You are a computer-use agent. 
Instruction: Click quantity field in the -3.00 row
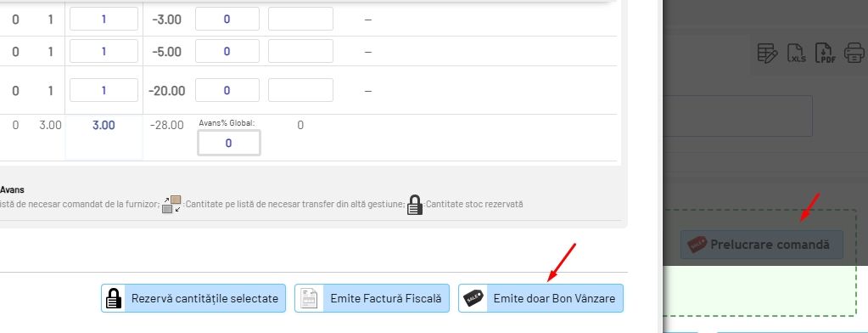tap(104, 19)
